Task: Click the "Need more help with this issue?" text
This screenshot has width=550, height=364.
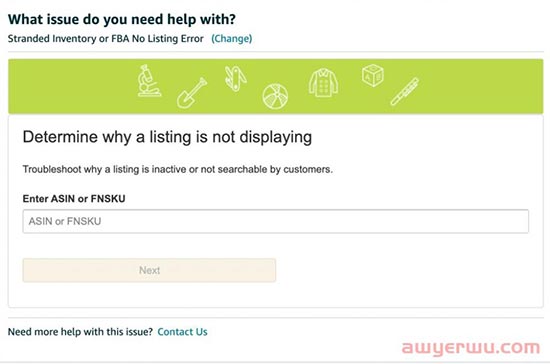Action: pos(80,332)
